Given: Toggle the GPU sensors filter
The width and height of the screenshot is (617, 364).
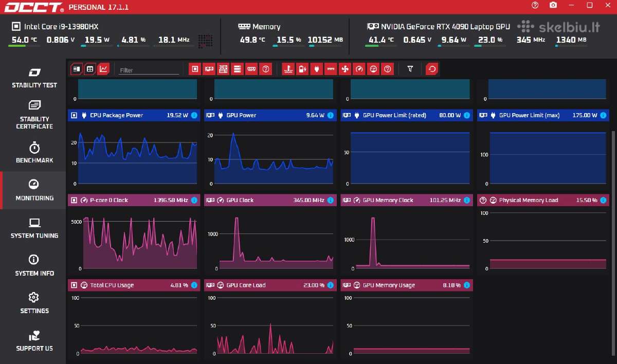Looking at the screenshot, I should (209, 68).
